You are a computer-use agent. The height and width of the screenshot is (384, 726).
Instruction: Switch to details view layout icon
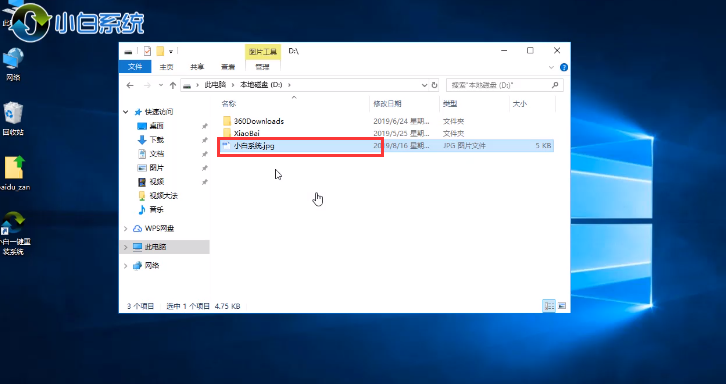(x=549, y=306)
